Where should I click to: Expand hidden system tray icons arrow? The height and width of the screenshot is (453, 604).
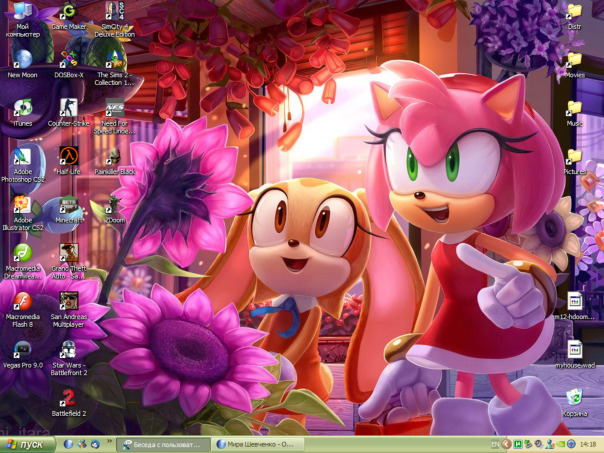[506, 444]
